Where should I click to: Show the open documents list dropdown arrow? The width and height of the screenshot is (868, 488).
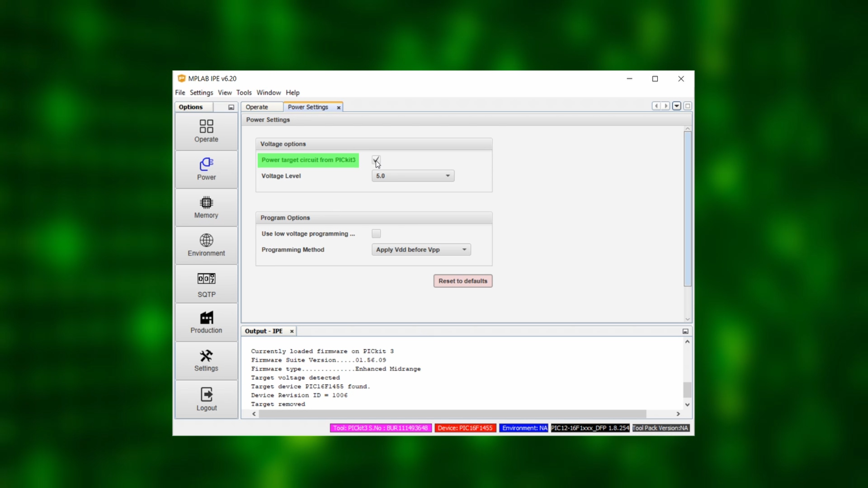pyautogui.click(x=676, y=106)
